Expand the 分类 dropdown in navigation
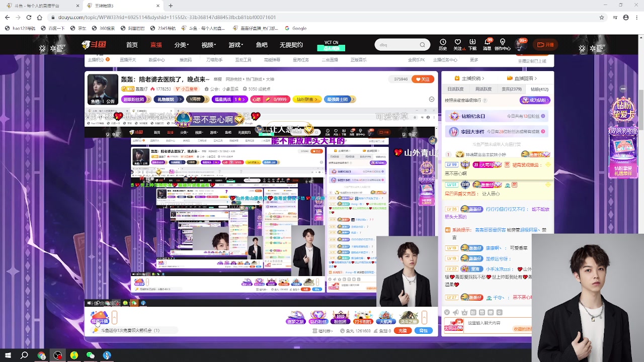The height and width of the screenshot is (362, 644). [182, 45]
